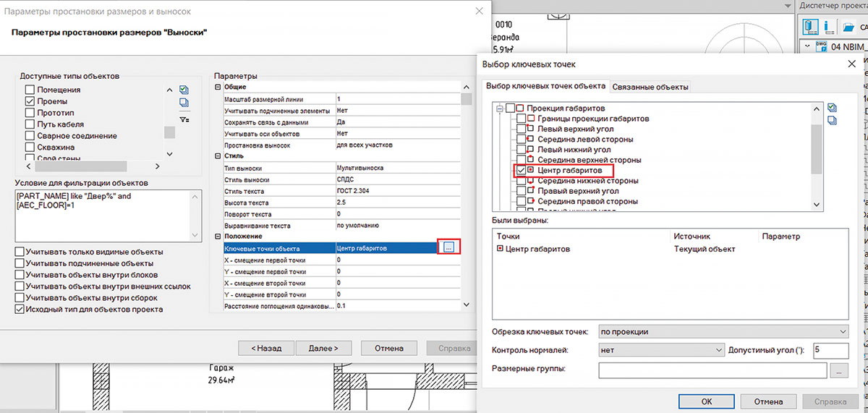Click select-all icon in key points dialog
The image size is (868, 413).
tap(832, 108)
